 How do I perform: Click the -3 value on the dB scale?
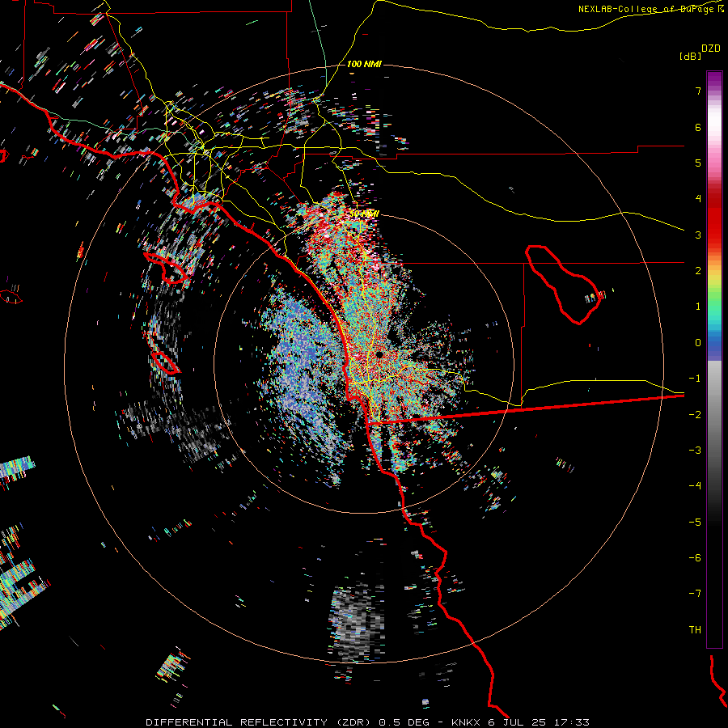[x=695, y=450]
